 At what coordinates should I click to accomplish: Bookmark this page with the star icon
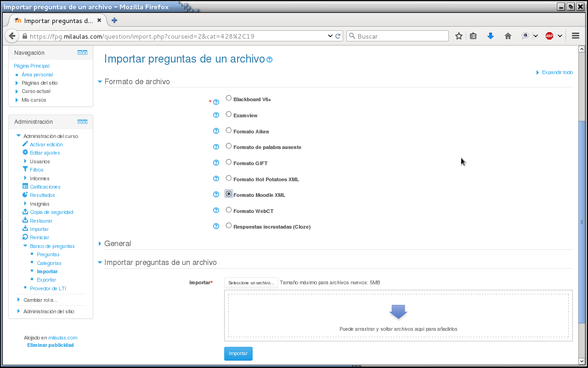tap(459, 36)
